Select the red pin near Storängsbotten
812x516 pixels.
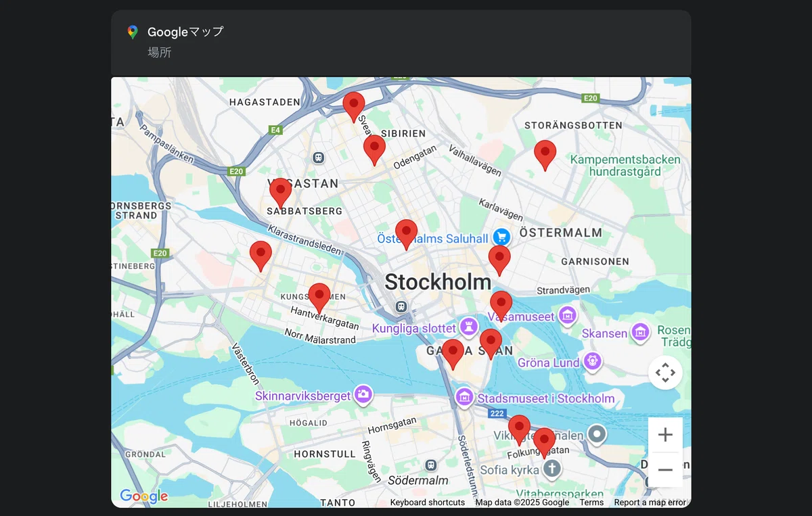click(x=545, y=156)
